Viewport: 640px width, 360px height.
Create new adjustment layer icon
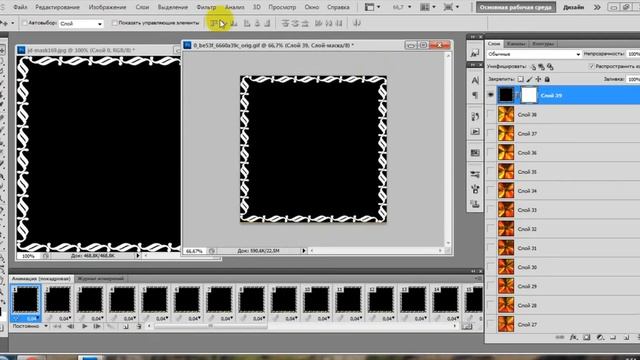[x=600, y=337]
